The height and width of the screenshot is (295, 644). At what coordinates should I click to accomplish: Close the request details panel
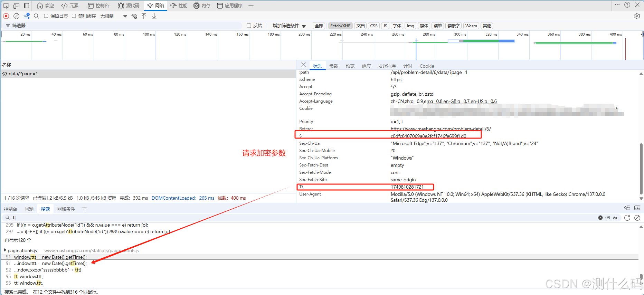tap(303, 65)
